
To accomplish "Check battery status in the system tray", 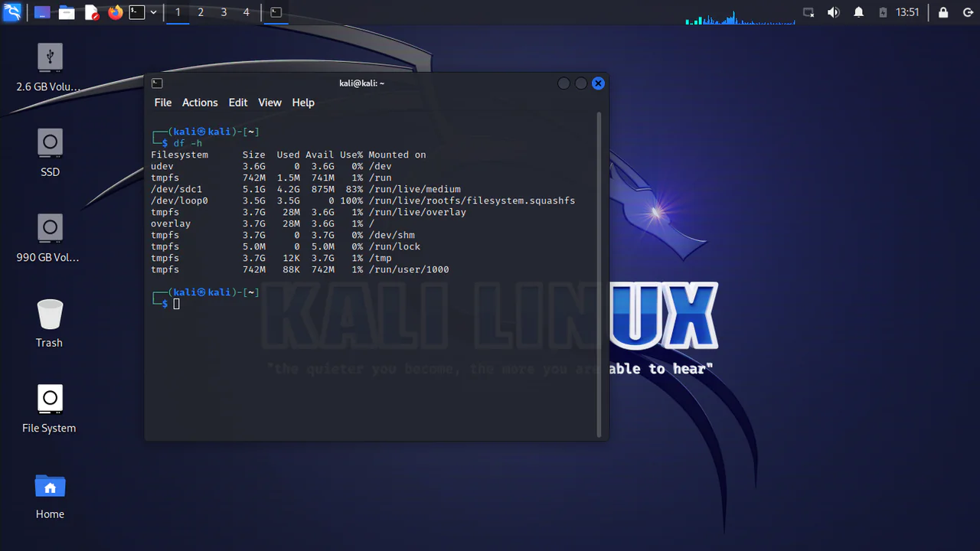I will (882, 12).
